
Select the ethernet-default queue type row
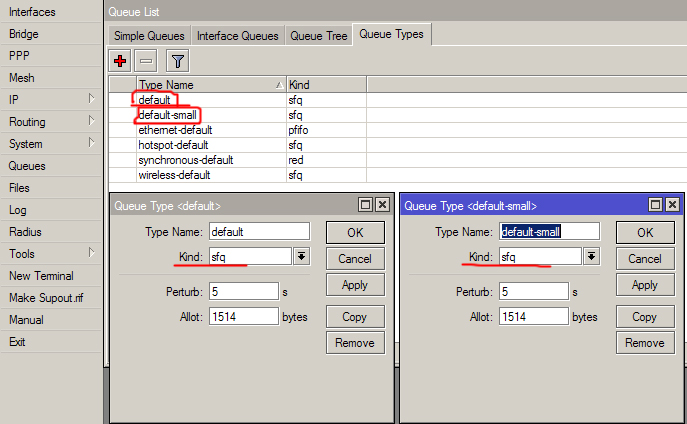[x=175, y=130]
